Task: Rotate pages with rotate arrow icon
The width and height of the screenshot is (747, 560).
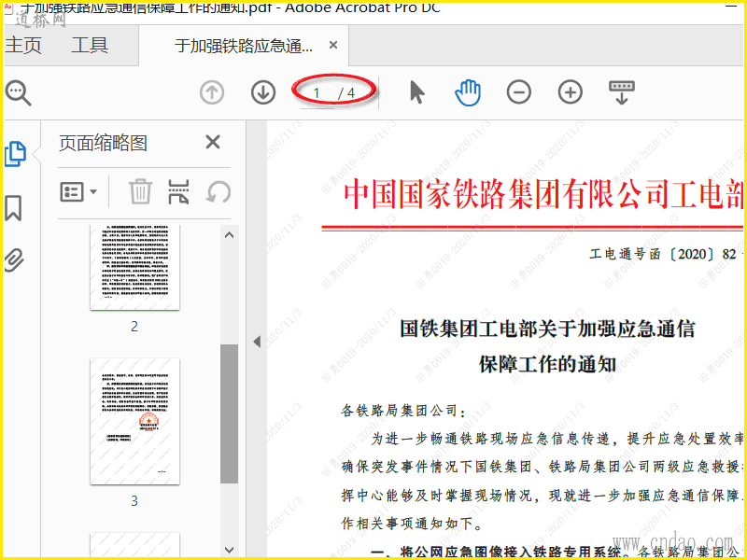Action: [x=218, y=192]
